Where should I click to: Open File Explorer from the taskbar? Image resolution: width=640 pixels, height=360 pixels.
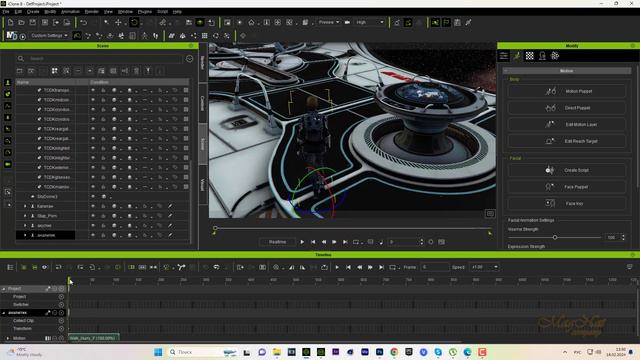[277, 352]
